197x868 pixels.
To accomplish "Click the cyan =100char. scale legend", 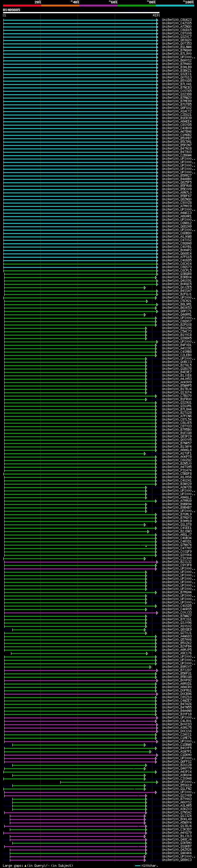I will tap(146, 866).
